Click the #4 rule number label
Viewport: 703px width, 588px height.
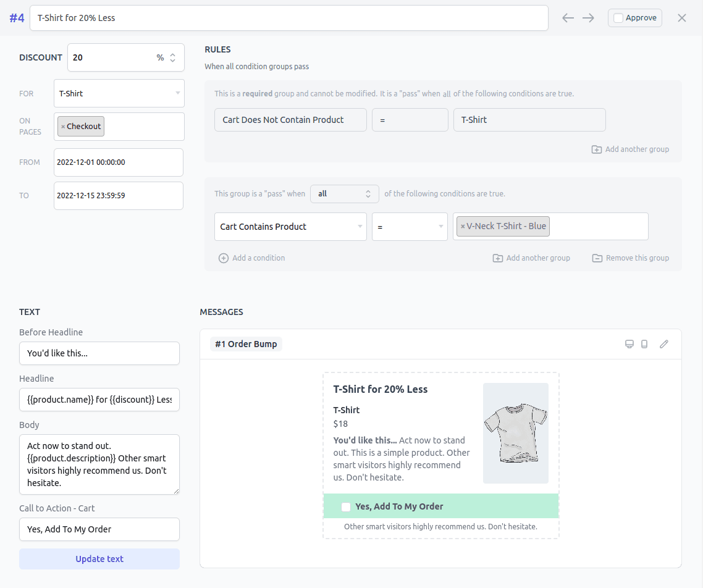[x=17, y=18]
